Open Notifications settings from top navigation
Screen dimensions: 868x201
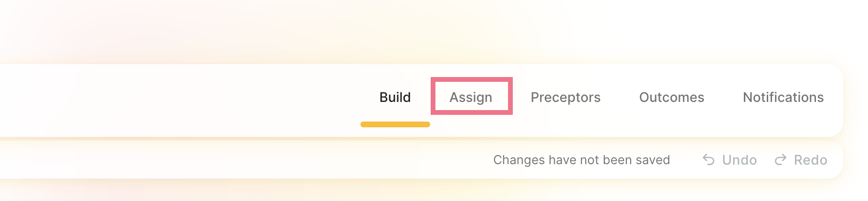(783, 97)
